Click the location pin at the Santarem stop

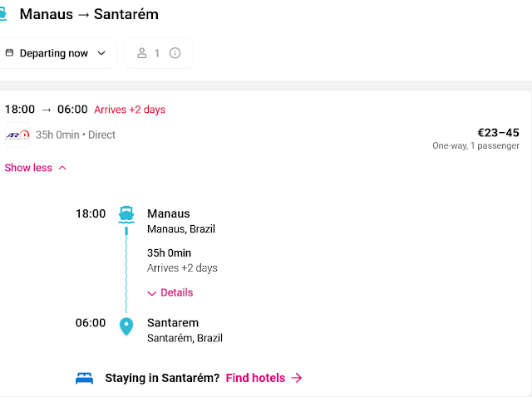point(126,326)
